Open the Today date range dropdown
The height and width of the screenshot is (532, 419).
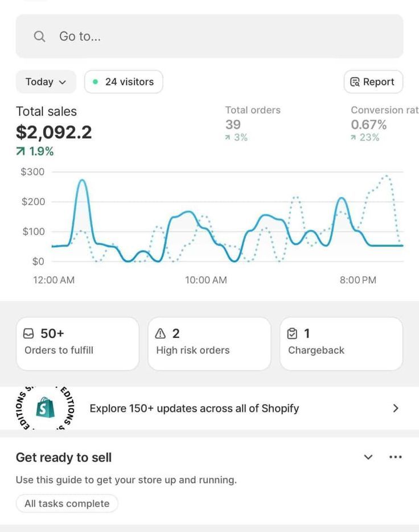(x=46, y=81)
